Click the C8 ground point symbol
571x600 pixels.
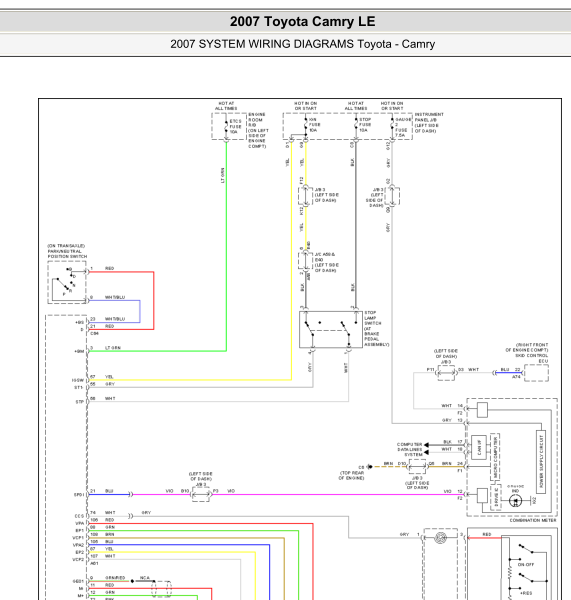pyautogui.click(x=369, y=466)
